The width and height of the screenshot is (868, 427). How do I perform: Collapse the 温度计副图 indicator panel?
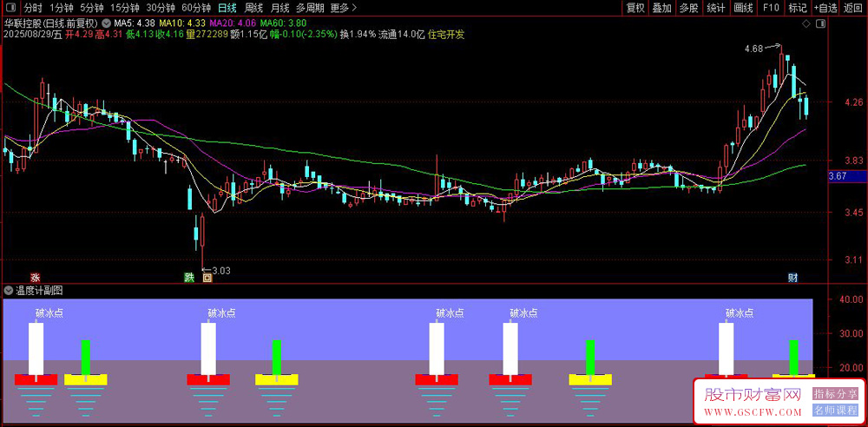coord(9,290)
